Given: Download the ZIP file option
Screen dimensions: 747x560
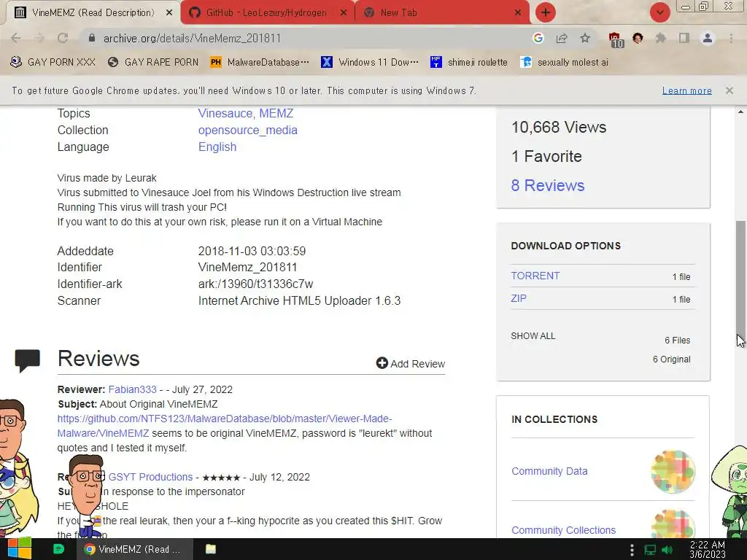Looking at the screenshot, I should pyautogui.click(x=519, y=298).
